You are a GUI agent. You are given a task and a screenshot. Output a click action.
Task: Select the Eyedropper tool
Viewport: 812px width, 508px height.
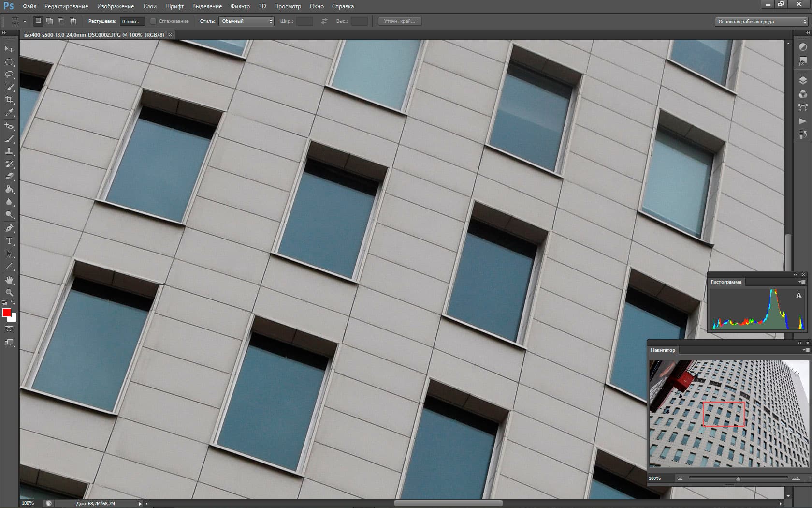pyautogui.click(x=9, y=112)
